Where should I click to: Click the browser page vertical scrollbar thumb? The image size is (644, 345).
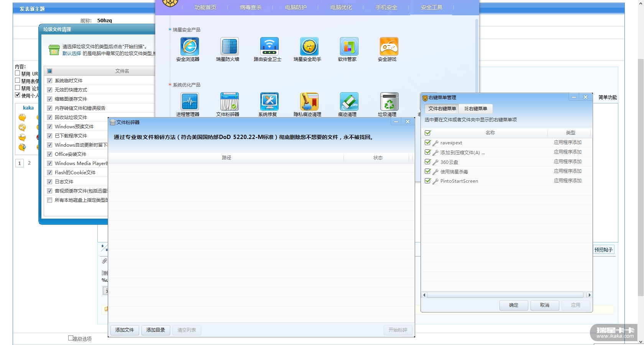641,177
